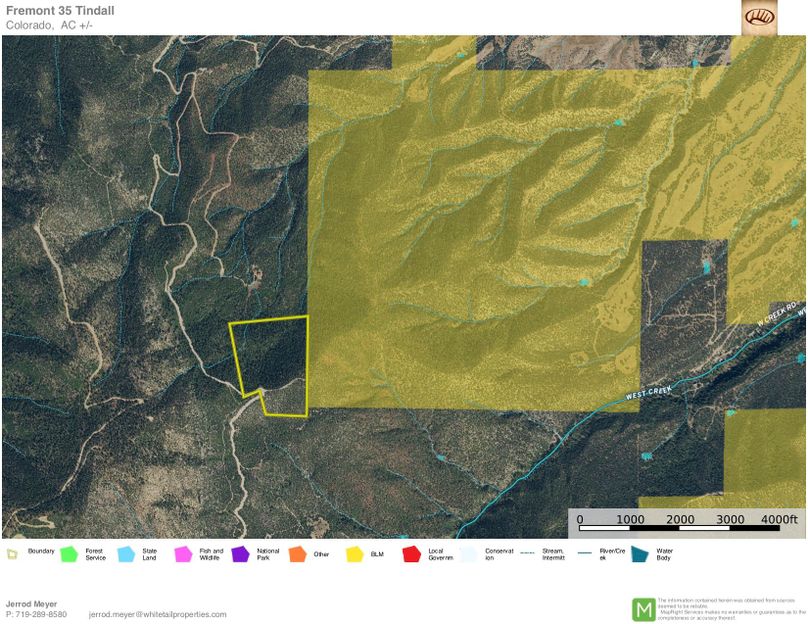Click the State Land legend swatch
Viewport: 808px width, 624px height.
[126, 553]
